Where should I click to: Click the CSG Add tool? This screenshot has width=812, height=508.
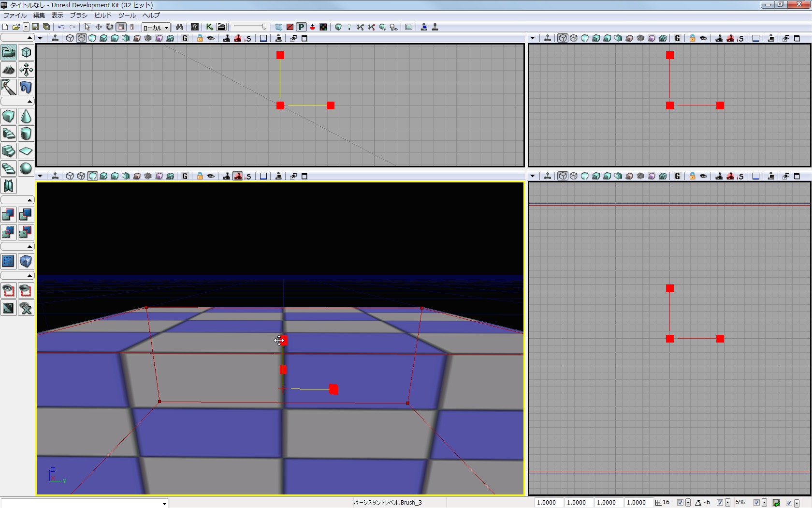8,215
